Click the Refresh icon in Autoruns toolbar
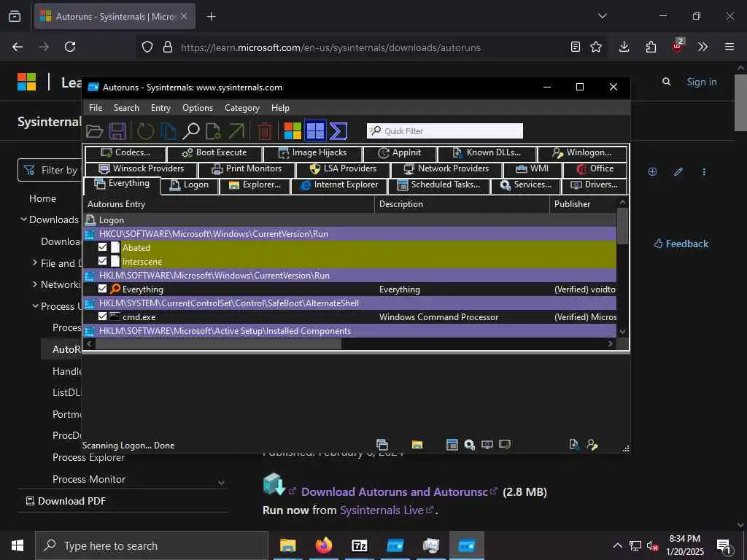747x560 pixels. (145, 131)
